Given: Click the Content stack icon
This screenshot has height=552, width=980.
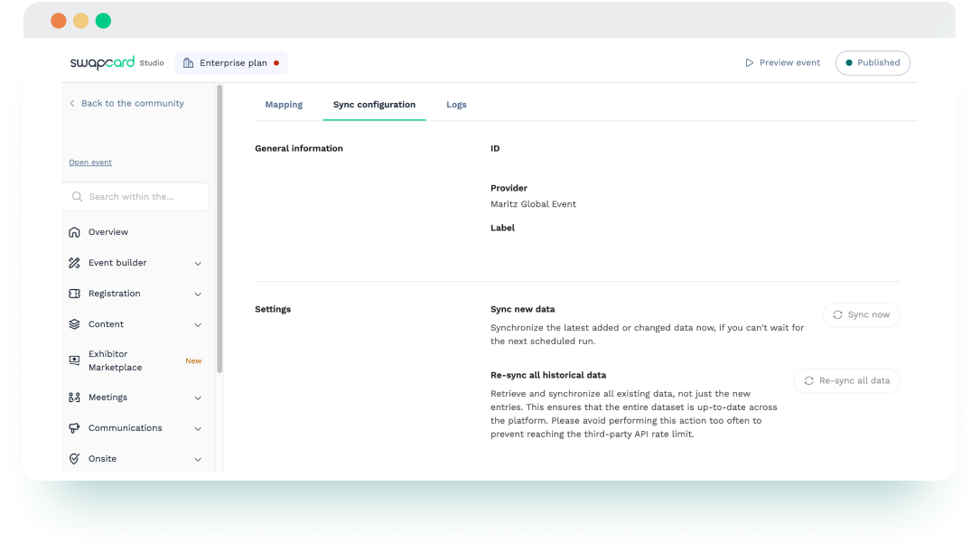Looking at the screenshot, I should [73, 324].
